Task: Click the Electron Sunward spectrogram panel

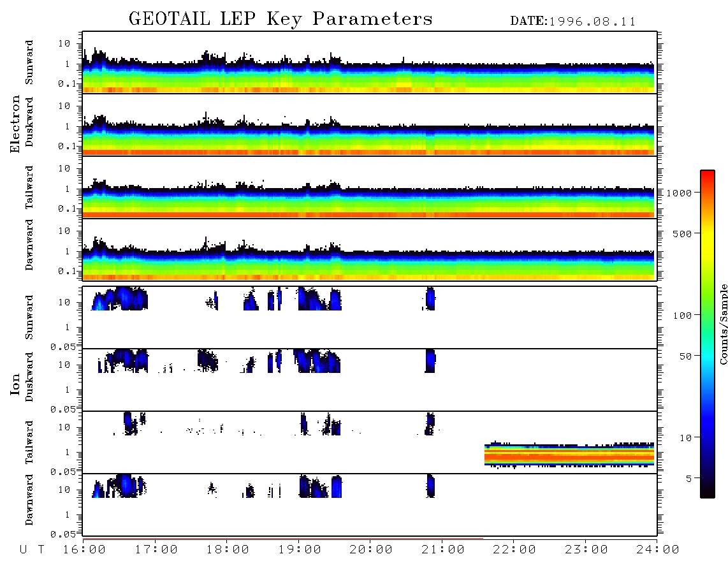Action: pyautogui.click(x=370, y=62)
